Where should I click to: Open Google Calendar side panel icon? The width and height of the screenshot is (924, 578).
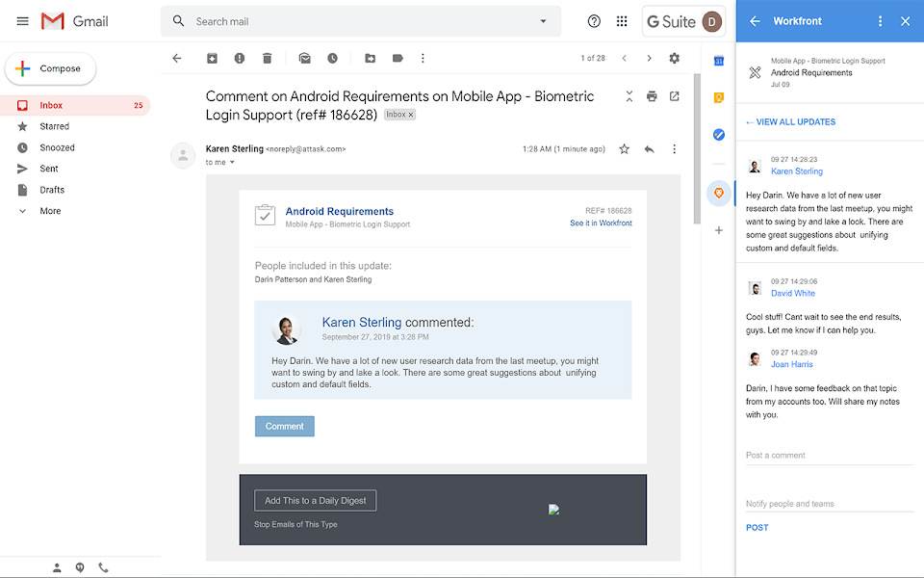pyautogui.click(x=718, y=61)
